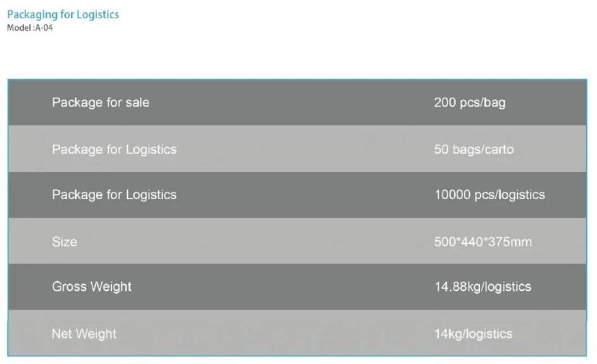Select the Model :A-04 text
The height and width of the screenshot is (364, 597).
click(x=30, y=28)
